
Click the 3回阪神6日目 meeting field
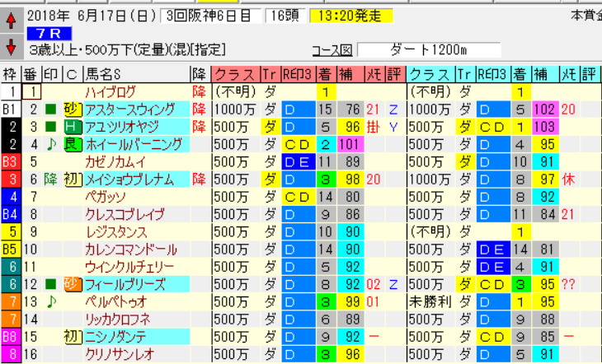coord(211,16)
